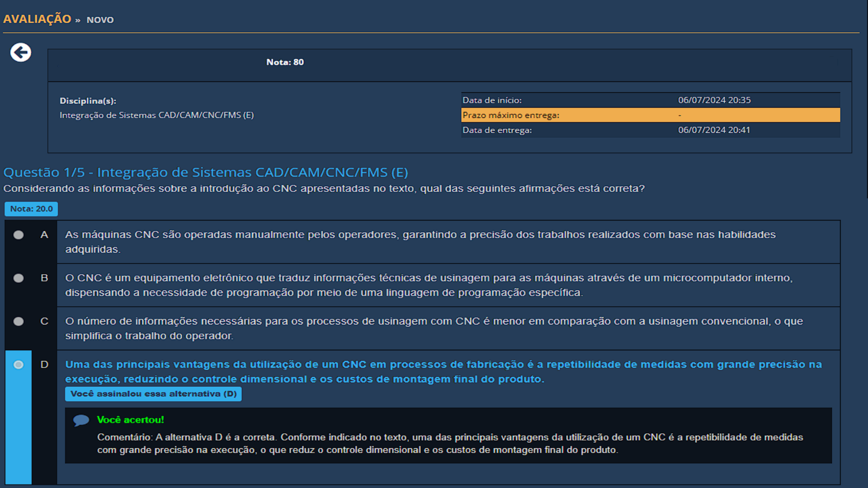Click the 'Questão 1/5' heading

[205, 172]
